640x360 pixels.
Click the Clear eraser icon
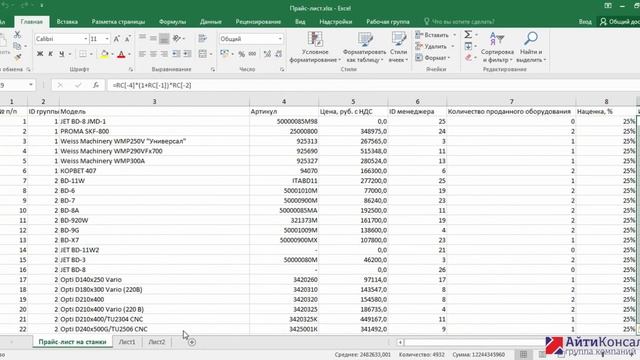(468, 58)
